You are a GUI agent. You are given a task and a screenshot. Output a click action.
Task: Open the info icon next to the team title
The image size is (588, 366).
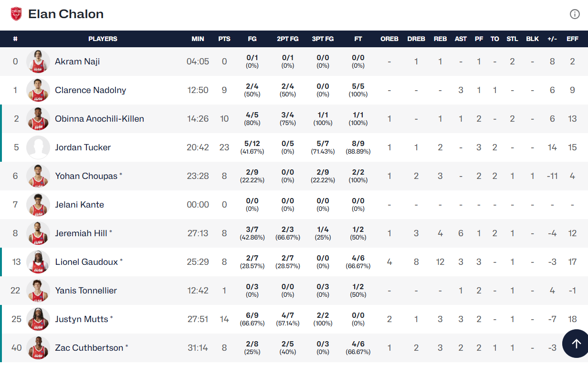pos(575,14)
